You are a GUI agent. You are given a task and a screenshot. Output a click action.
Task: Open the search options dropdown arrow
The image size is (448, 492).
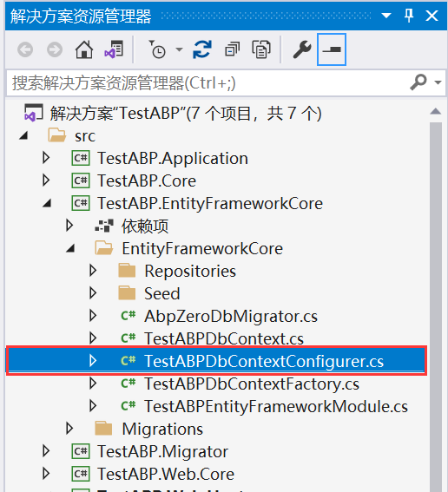438,82
